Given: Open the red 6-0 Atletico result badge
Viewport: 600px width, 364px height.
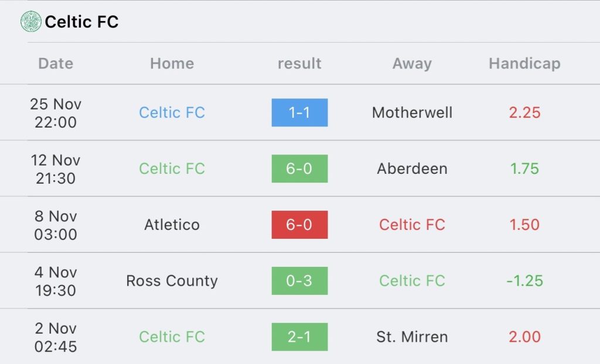Looking at the screenshot, I should pos(299,225).
